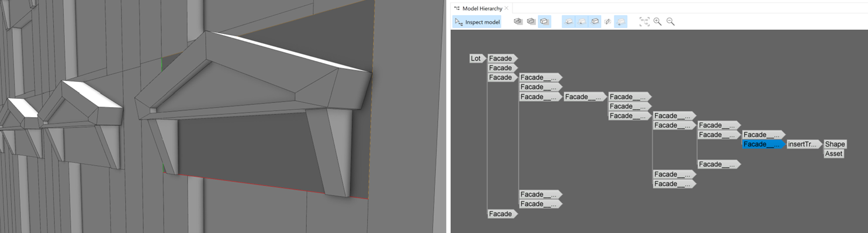The height and width of the screenshot is (233, 868).
Task: Select the blue highlighted Facade__ node
Action: click(x=763, y=144)
